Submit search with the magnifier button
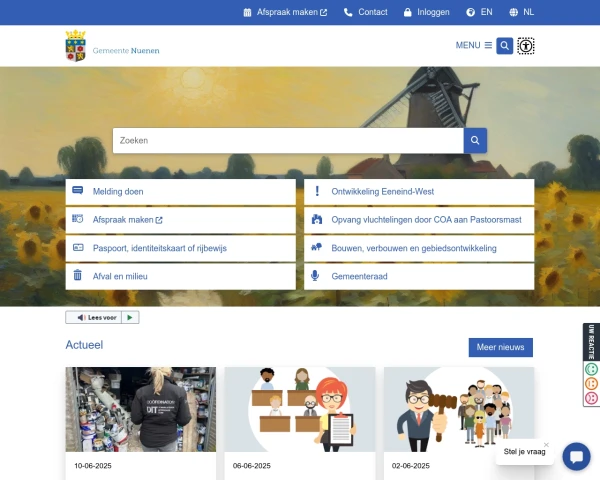The image size is (600, 480). point(475,140)
